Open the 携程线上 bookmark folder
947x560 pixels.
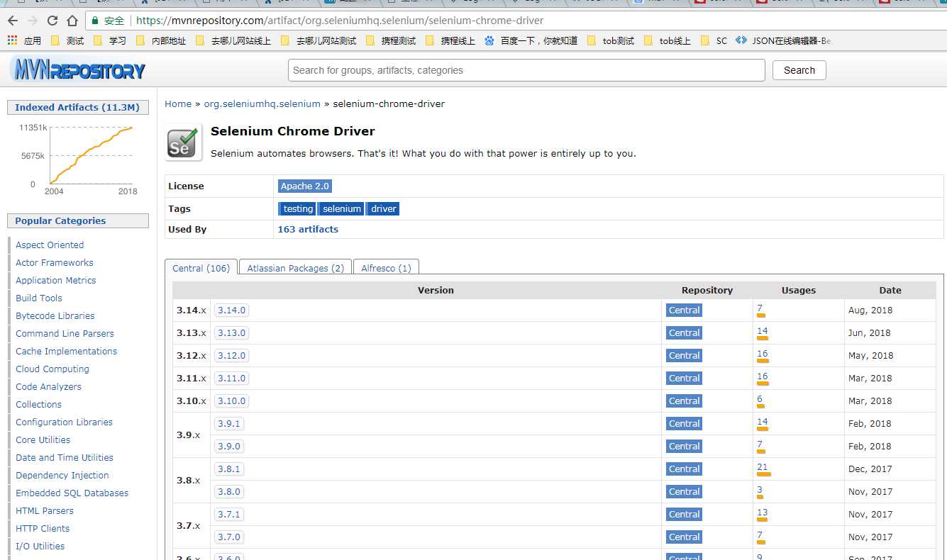[x=450, y=40]
